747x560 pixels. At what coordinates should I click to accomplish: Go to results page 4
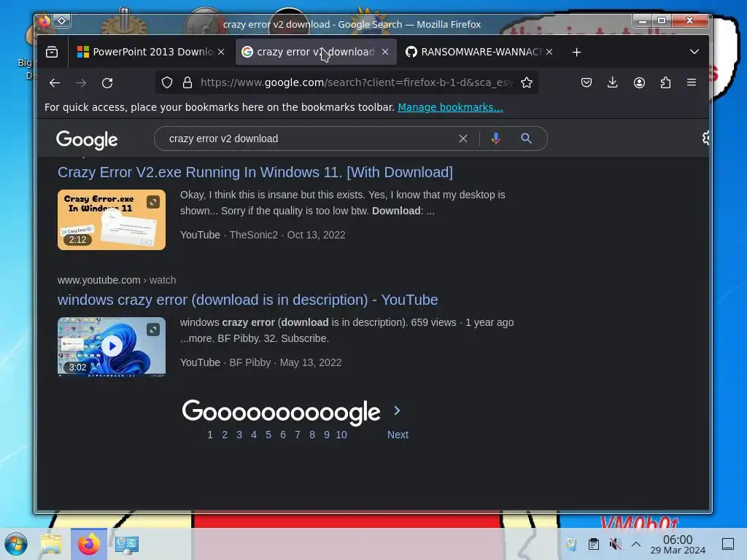254,435
